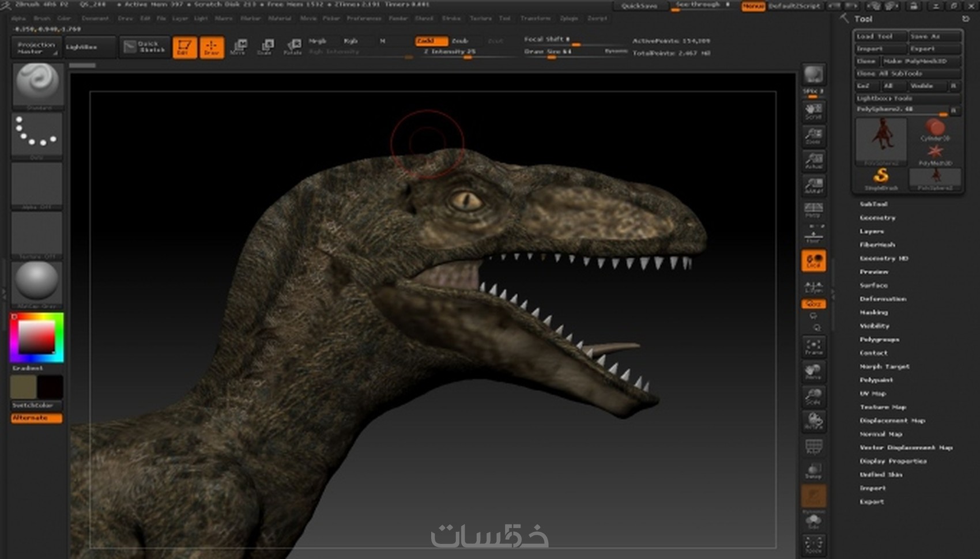The width and height of the screenshot is (980, 559).
Task: Click the Load Tool button
Action: click(x=879, y=36)
